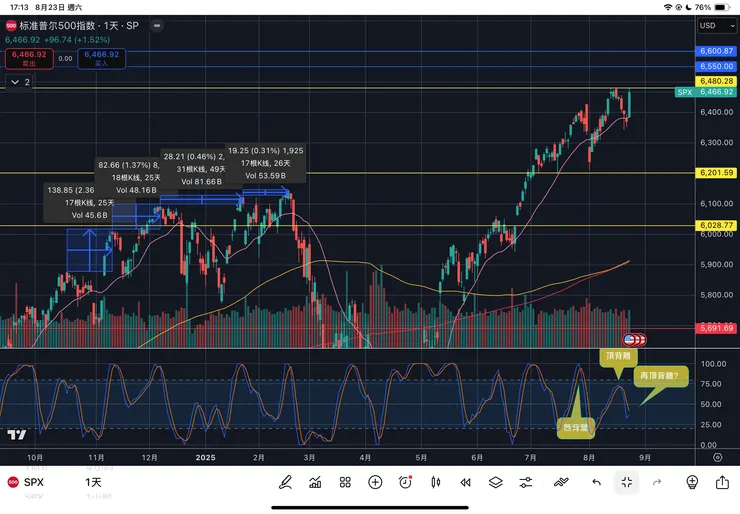Select the 5,691.69 red price label
The height and width of the screenshot is (514, 740).
716,328
